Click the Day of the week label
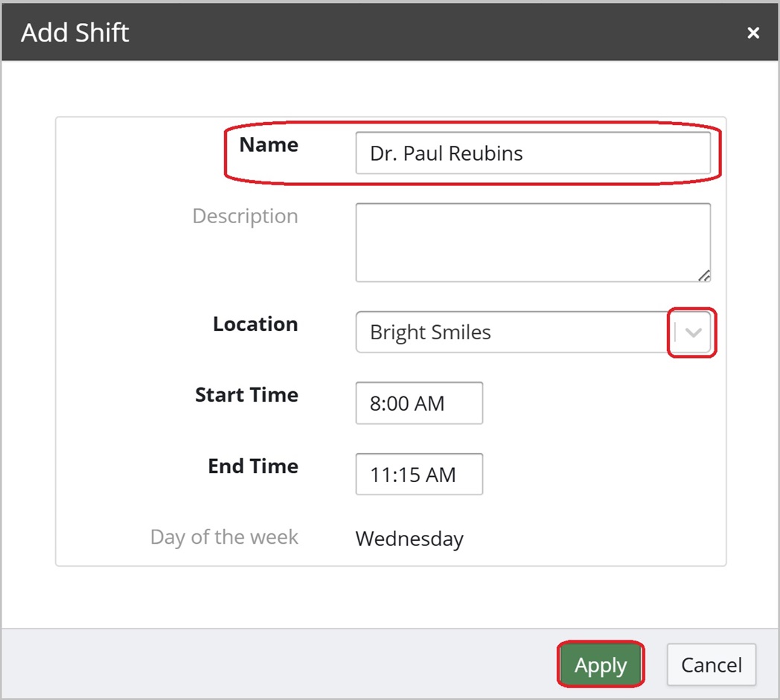Image resolution: width=780 pixels, height=700 pixels. (x=224, y=537)
